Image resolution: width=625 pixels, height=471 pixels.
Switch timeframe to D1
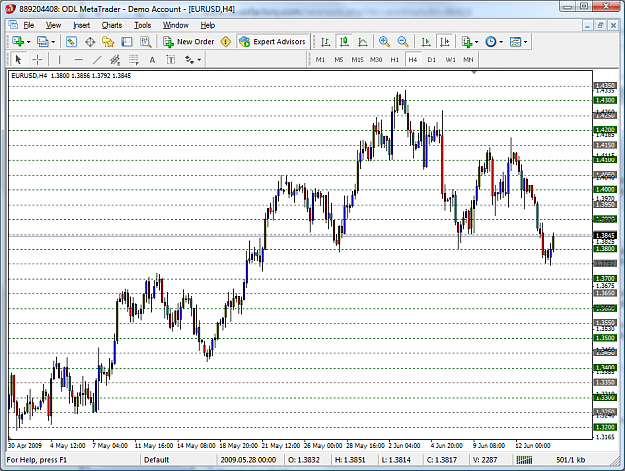431,60
